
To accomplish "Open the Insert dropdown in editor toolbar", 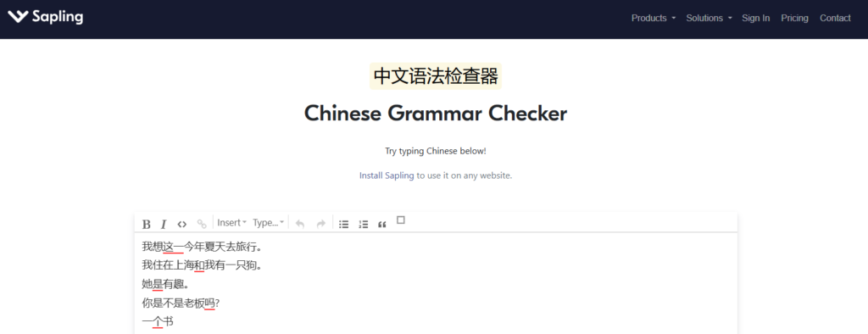I will coord(231,223).
